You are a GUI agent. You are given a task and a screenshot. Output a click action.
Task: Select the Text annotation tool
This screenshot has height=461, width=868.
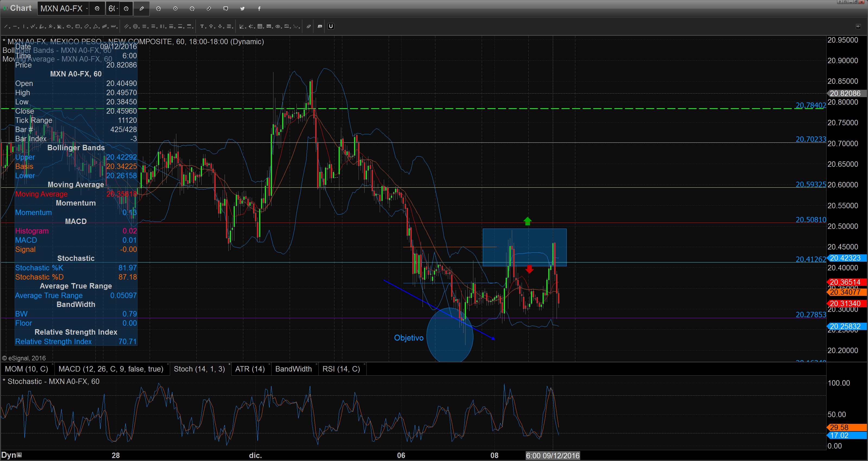202,26
